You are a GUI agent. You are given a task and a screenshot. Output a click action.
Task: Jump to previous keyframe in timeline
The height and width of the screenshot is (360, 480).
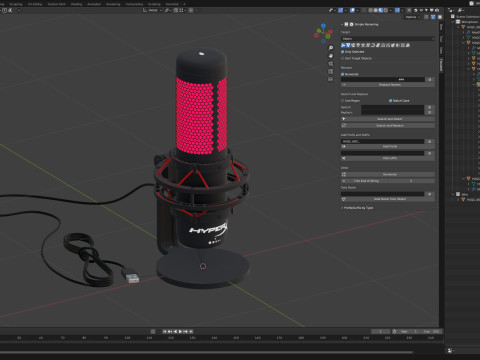(170, 331)
